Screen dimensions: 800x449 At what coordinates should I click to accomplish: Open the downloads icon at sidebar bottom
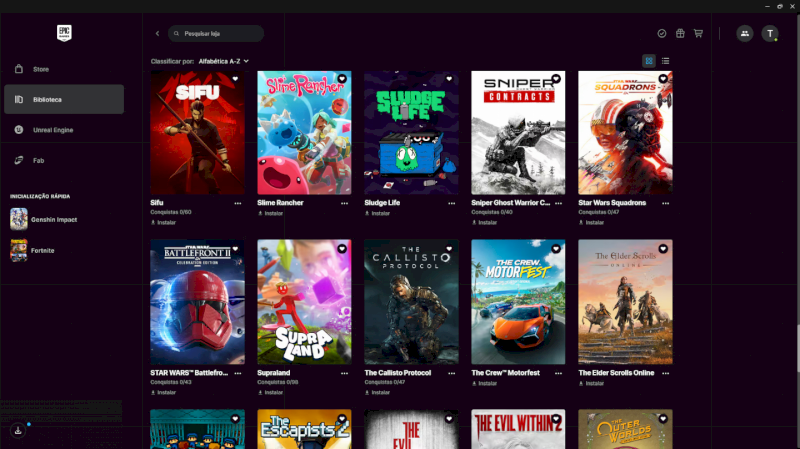(x=18, y=431)
